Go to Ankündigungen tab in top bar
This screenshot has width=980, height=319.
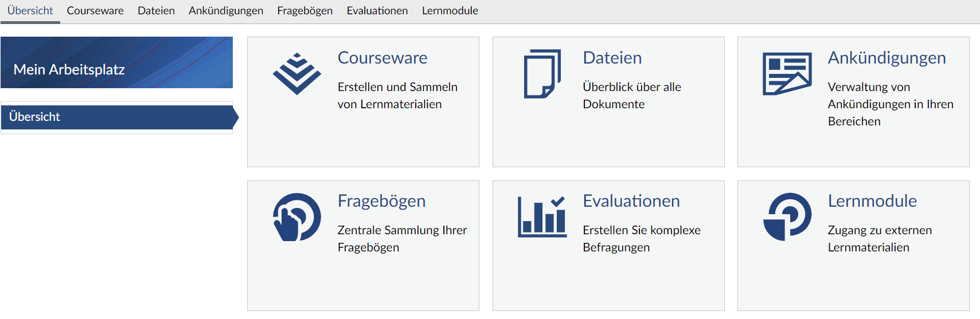click(226, 11)
